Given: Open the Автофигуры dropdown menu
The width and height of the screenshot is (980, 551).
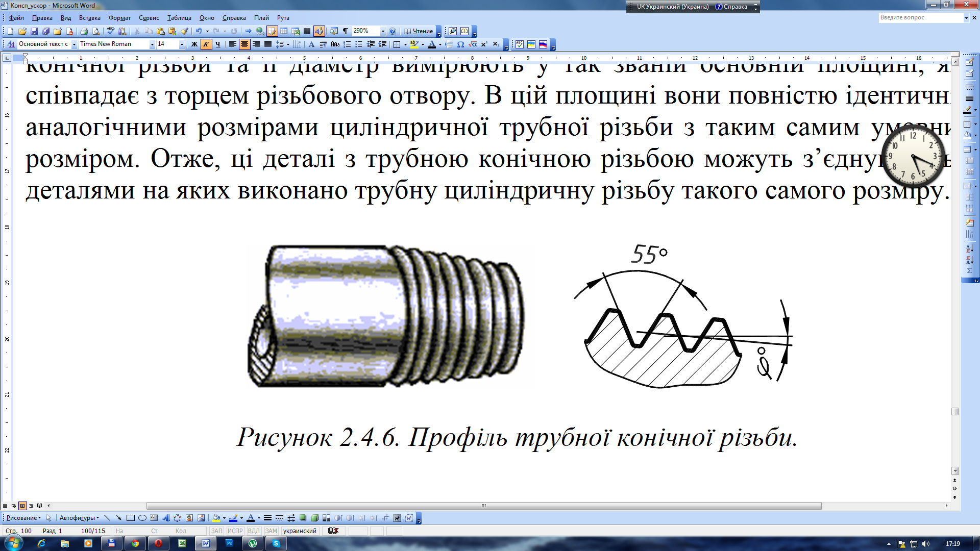Looking at the screenshot, I should [x=79, y=518].
